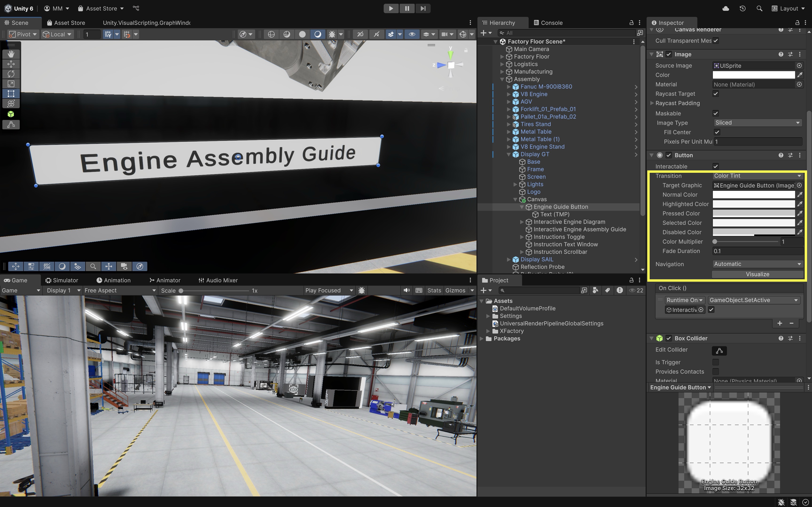Toggle the Stats button in Game view
The width and height of the screenshot is (812, 507).
click(x=434, y=290)
